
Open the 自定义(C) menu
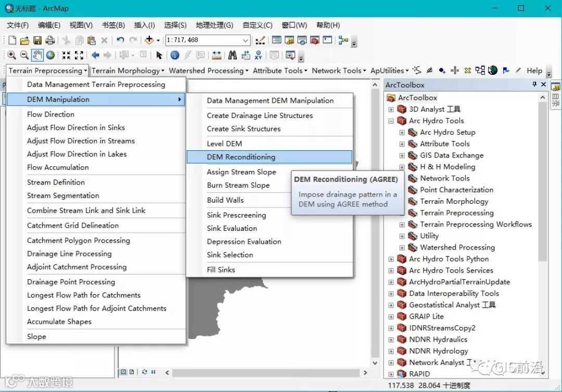pyautogui.click(x=258, y=25)
